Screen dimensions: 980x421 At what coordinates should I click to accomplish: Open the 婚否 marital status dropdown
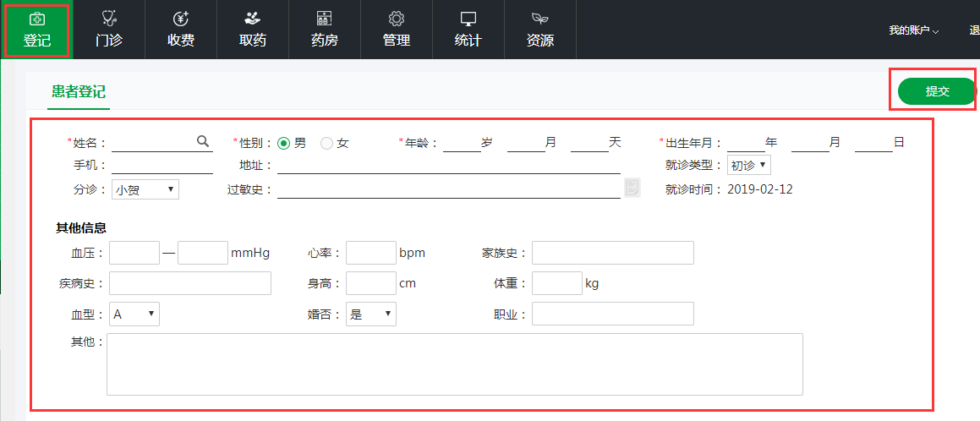(370, 314)
